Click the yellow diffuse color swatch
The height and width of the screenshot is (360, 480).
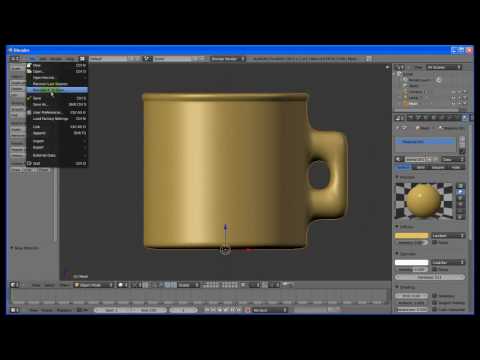(411, 236)
